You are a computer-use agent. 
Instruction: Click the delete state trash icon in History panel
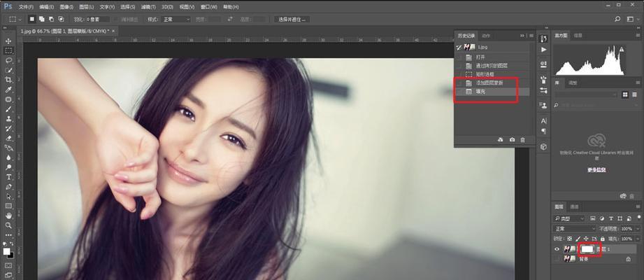tap(522, 140)
